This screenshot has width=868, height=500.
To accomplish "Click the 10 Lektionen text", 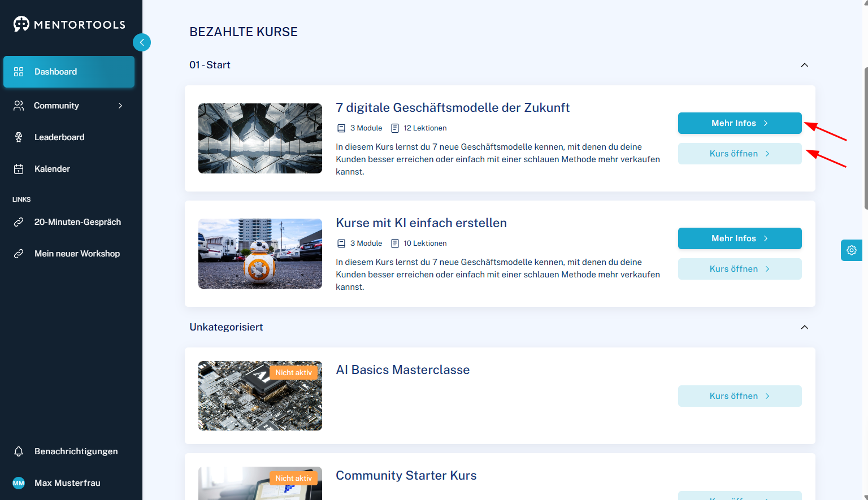I will (425, 244).
